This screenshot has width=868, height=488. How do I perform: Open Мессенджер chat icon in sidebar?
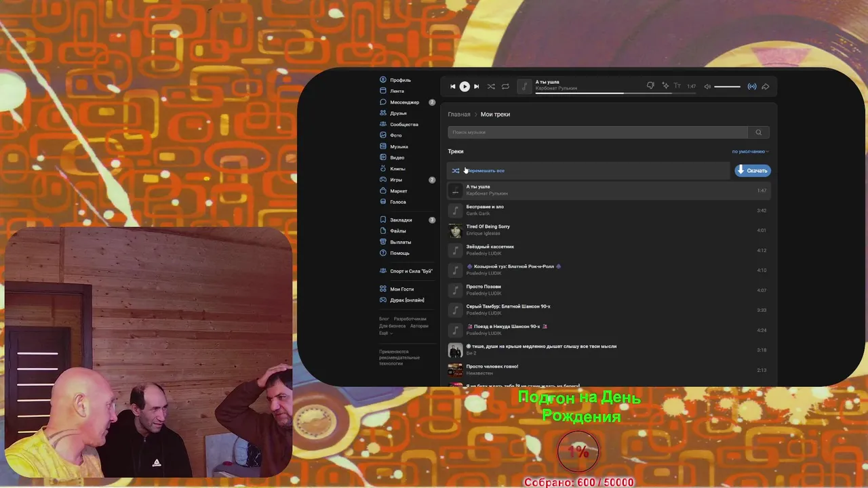[383, 102]
